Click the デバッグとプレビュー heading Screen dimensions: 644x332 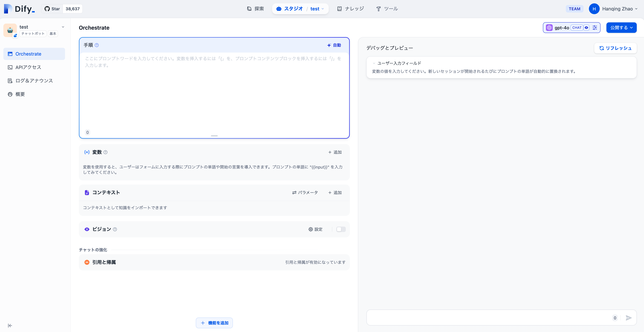390,48
